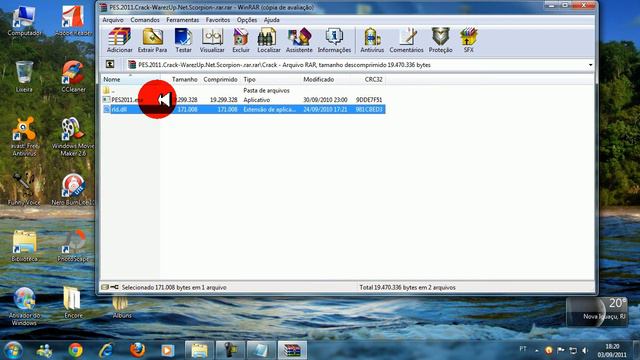Screen dimensions: 640x360
Task: Click the Excluir toolbar icon
Action: [241, 40]
